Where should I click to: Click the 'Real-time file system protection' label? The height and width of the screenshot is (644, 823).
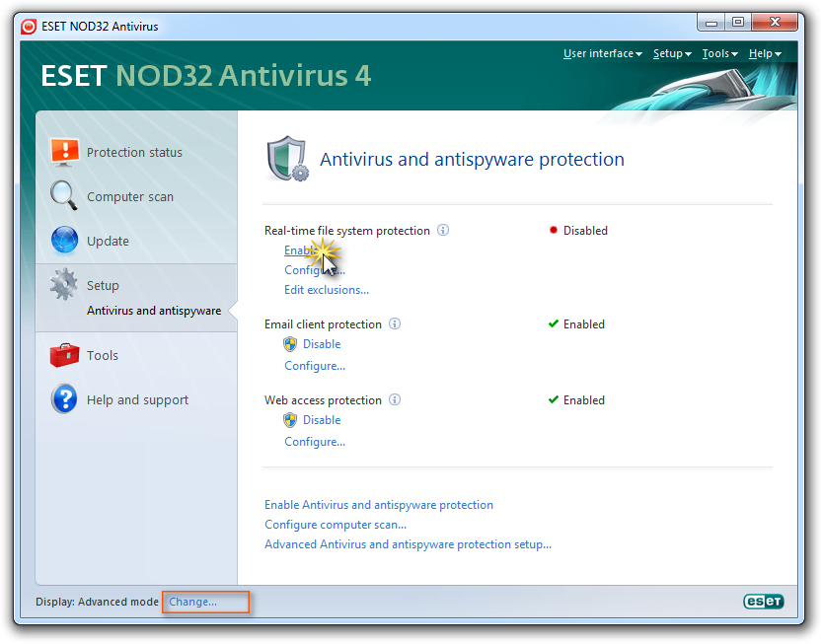click(x=347, y=231)
